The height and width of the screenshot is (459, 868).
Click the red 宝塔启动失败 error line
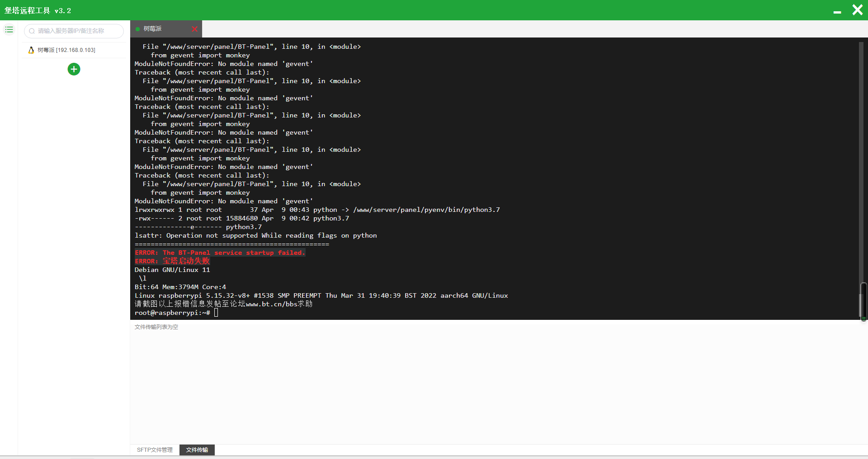(x=172, y=261)
